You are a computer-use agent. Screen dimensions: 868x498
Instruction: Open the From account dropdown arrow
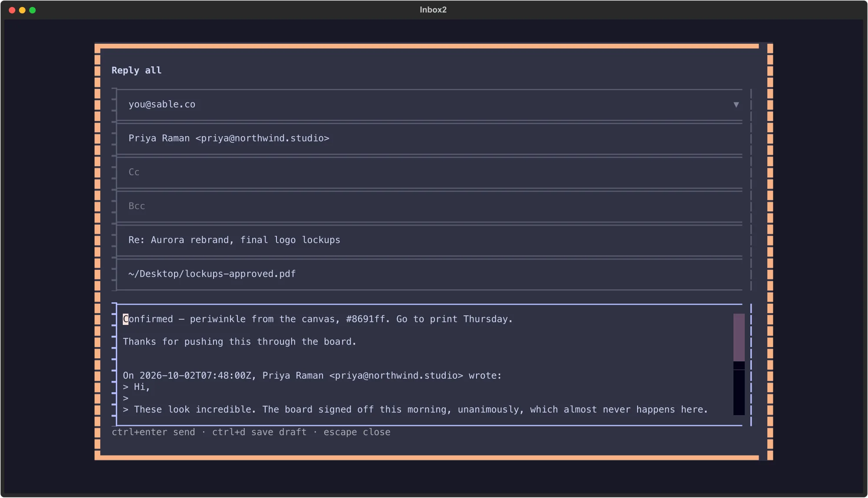click(736, 105)
